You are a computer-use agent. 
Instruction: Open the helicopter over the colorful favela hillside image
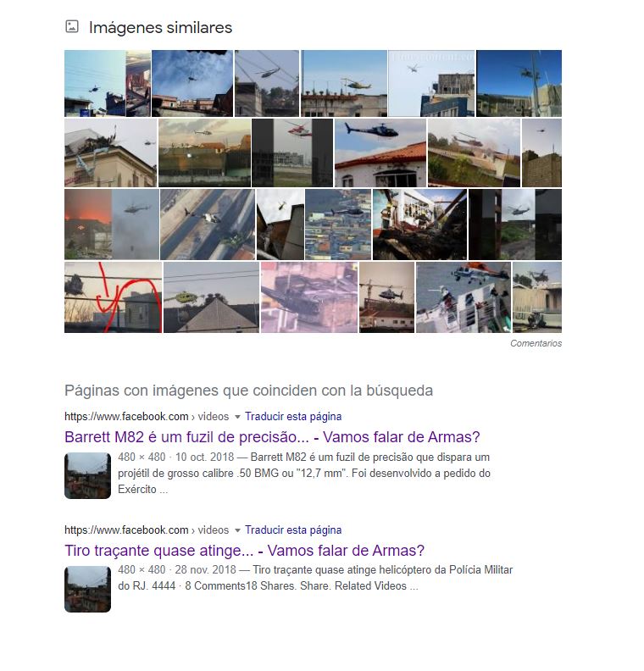(338, 225)
